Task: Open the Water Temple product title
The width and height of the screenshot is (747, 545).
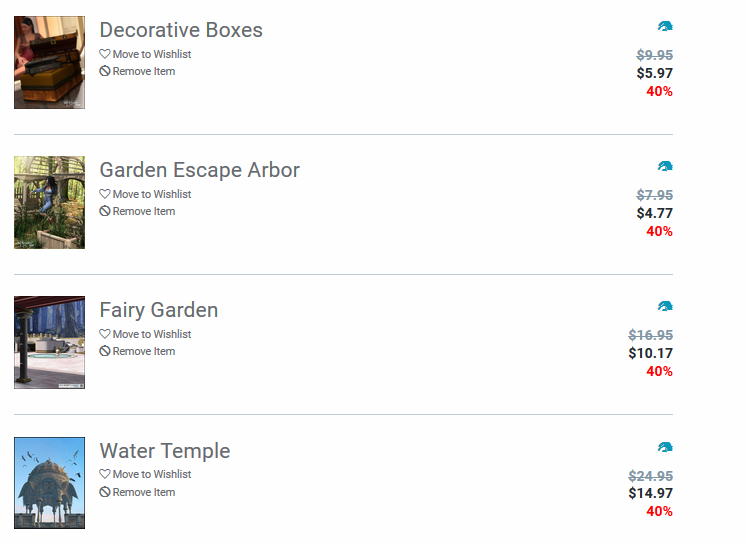Action: tap(164, 451)
